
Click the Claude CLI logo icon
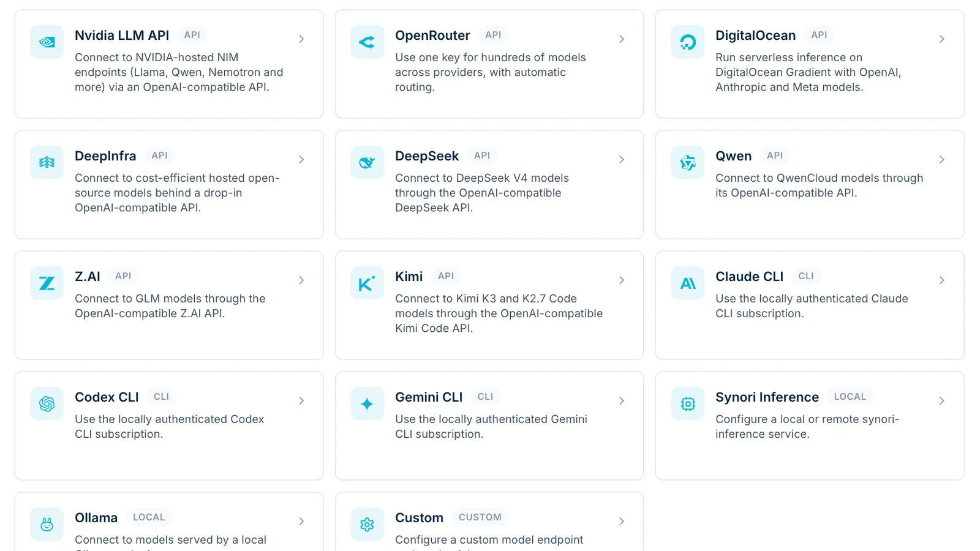point(688,283)
